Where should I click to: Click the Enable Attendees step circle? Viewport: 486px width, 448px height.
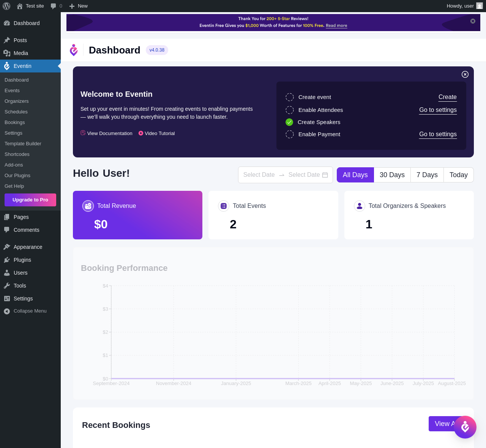point(290,110)
